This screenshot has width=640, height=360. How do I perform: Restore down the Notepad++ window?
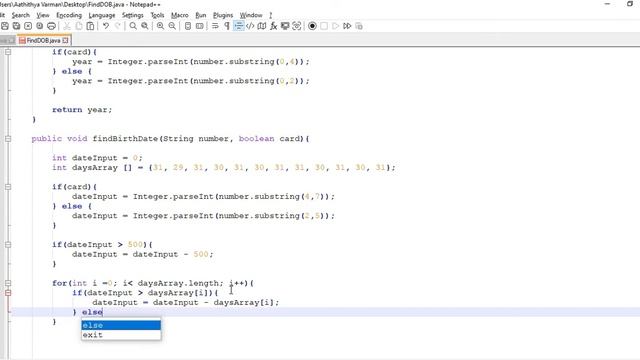pos(630,4)
